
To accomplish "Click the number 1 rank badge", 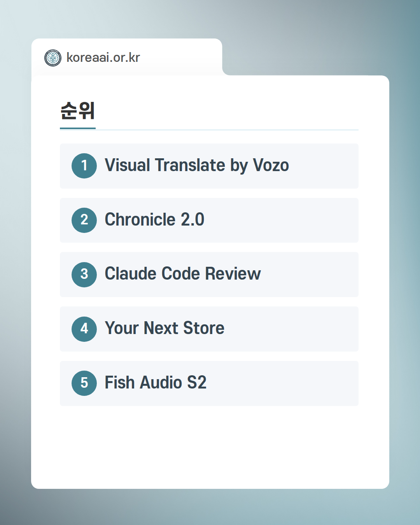I will 84,166.
